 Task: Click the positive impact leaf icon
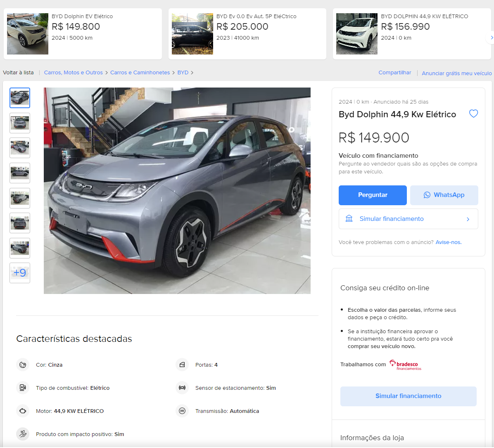[x=23, y=434]
